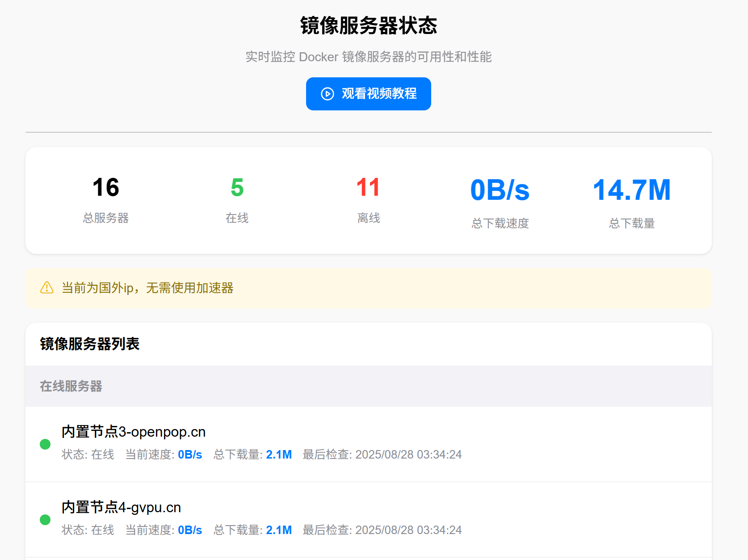Click 2.1M total download of openpop.cn node
This screenshot has width=748, height=560.
click(279, 455)
